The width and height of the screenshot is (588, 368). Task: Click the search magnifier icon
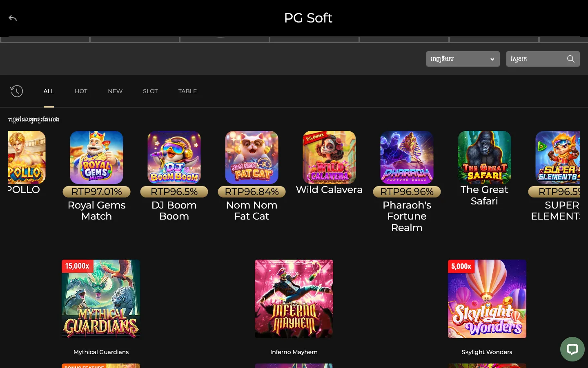coord(570,59)
